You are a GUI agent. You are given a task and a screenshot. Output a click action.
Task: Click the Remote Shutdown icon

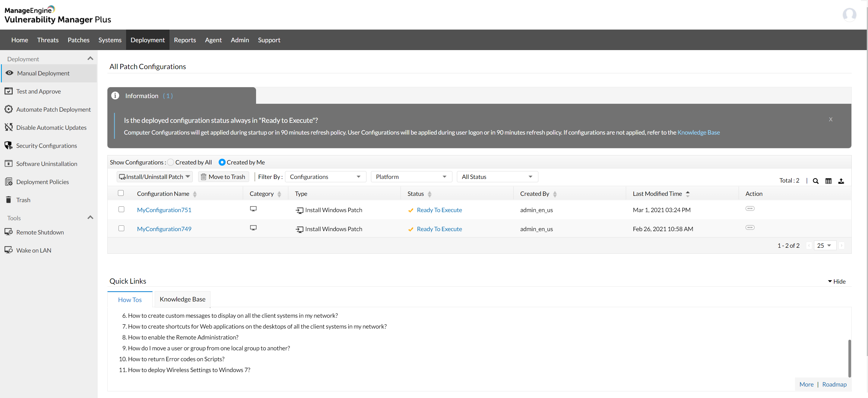click(x=9, y=232)
